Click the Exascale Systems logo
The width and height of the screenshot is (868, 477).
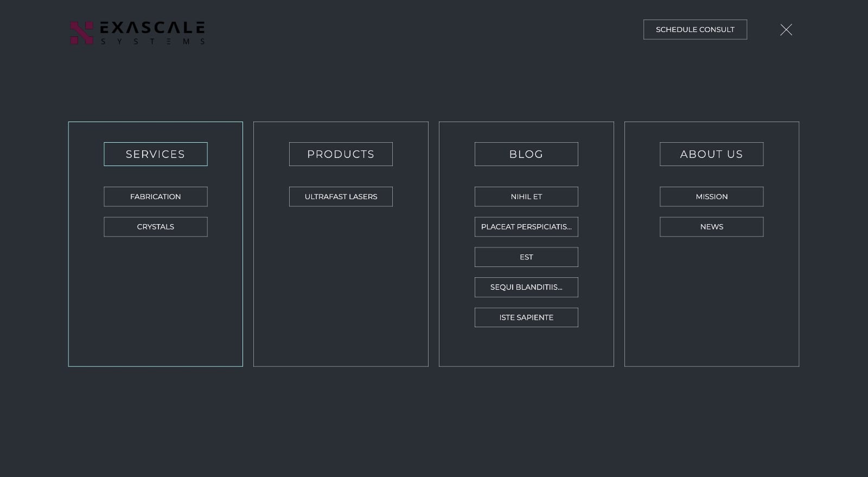137,33
